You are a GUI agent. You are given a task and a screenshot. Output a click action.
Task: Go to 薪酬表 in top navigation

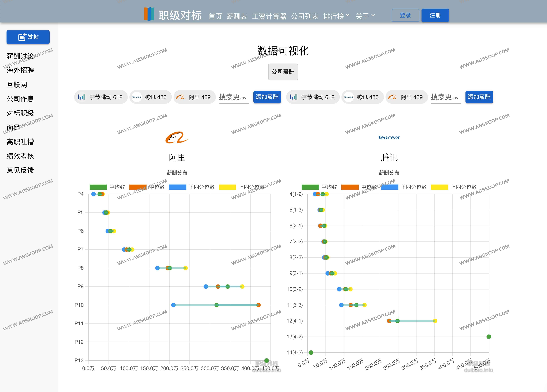(x=237, y=16)
